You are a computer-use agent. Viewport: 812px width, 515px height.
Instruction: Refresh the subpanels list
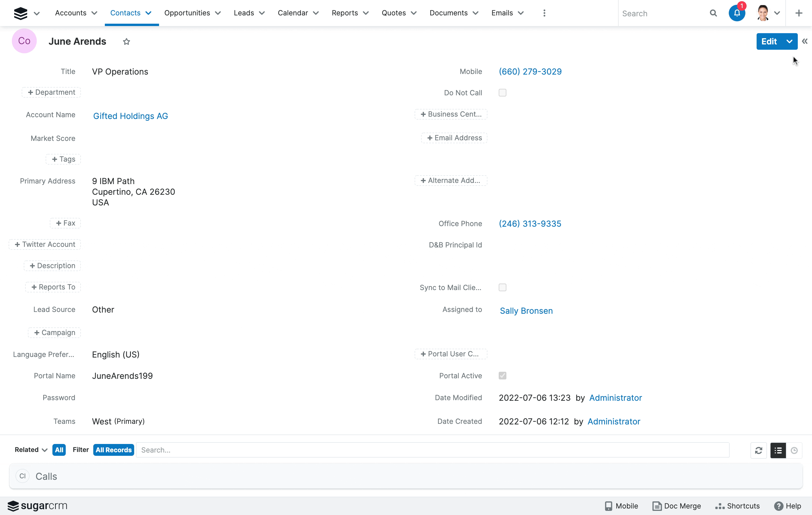pyautogui.click(x=759, y=450)
